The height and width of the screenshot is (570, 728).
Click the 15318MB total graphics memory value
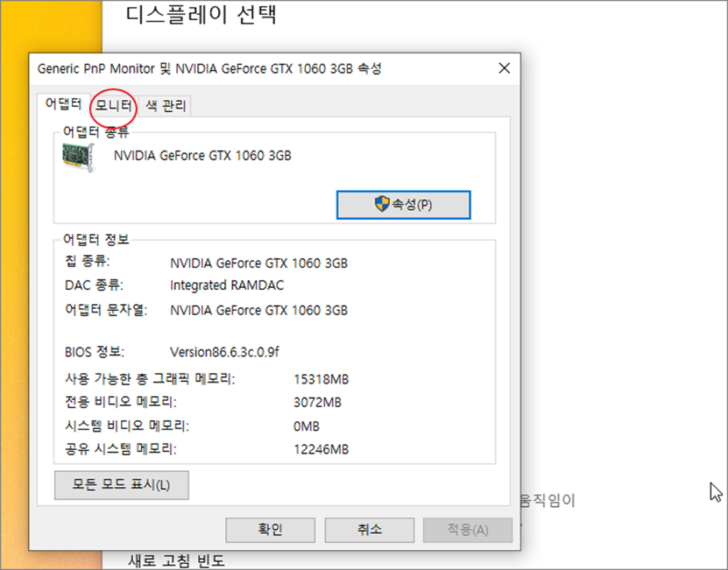click(x=321, y=379)
